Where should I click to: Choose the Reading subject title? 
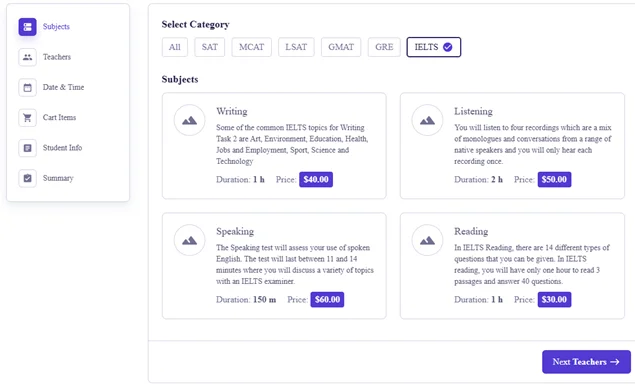[x=471, y=232]
